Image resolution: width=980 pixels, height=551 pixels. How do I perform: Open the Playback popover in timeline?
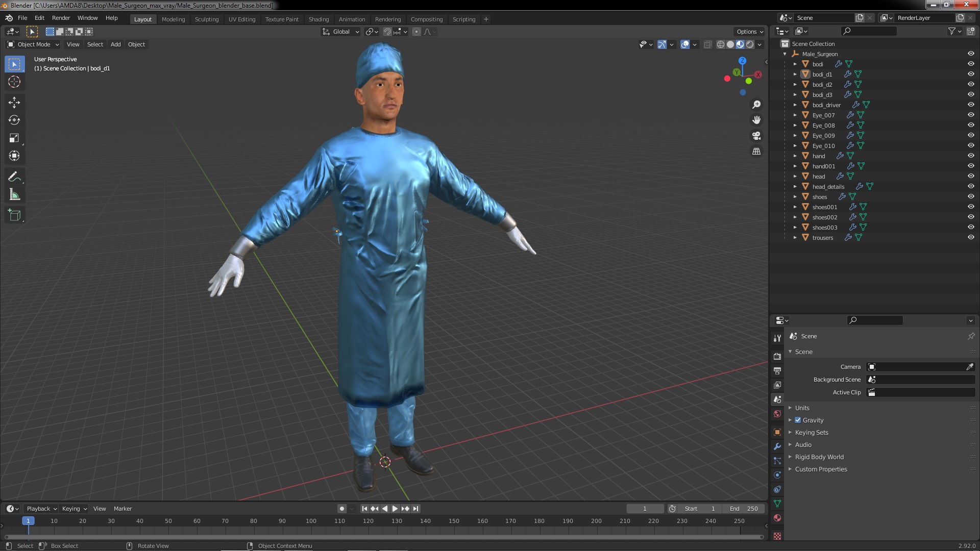(x=41, y=509)
